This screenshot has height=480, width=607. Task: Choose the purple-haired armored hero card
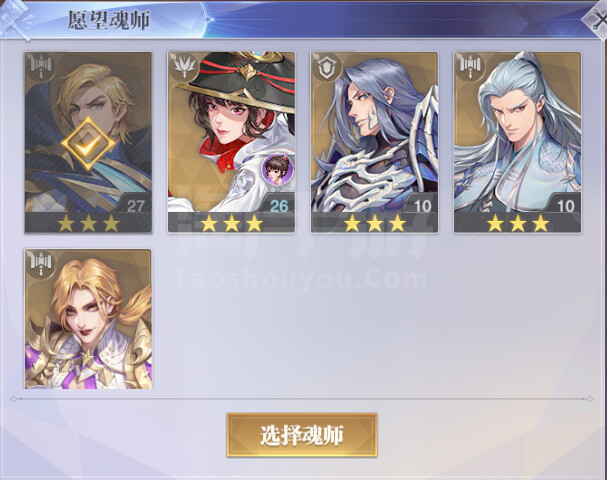(374, 142)
